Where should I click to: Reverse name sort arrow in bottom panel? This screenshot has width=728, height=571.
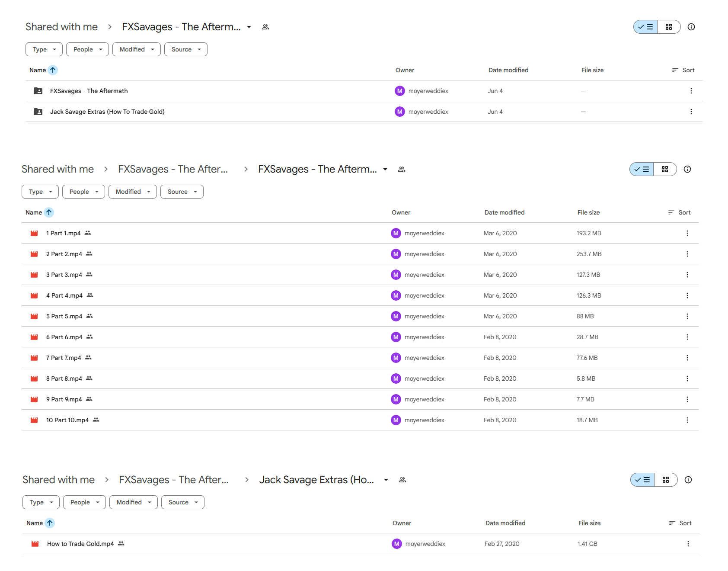pos(50,523)
